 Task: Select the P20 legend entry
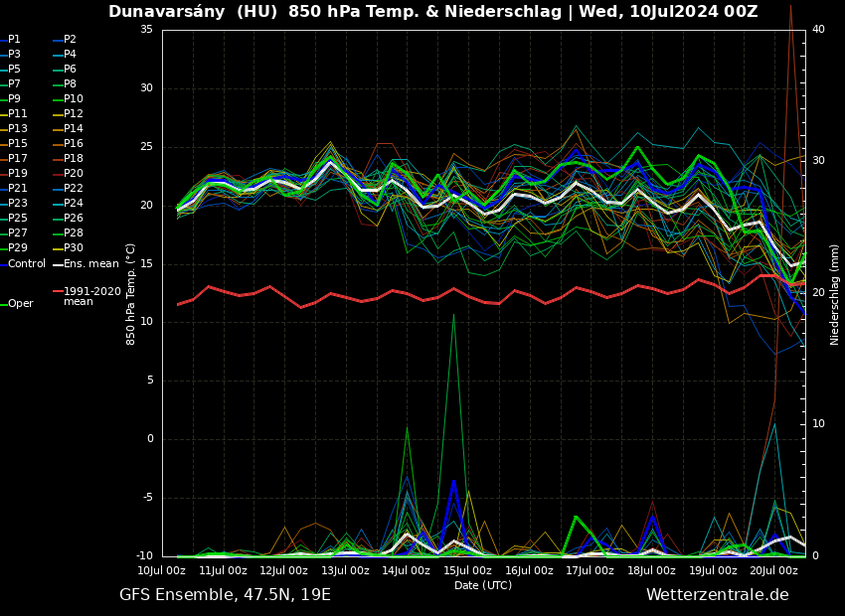tap(74, 174)
